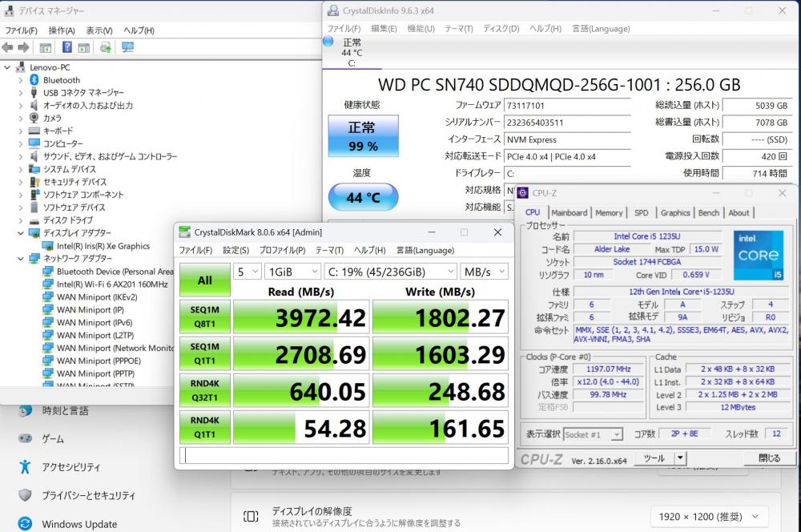Switch to the About tab in CPU-Z

tap(739, 212)
